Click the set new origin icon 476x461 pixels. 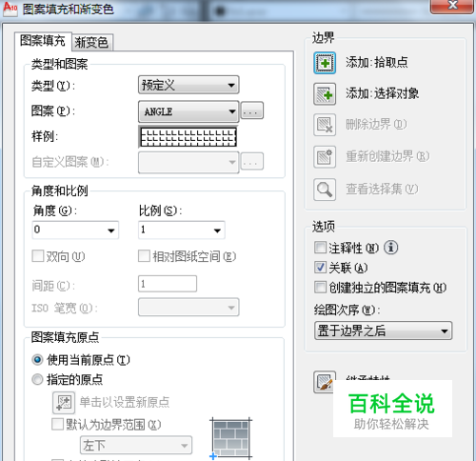coord(64,403)
